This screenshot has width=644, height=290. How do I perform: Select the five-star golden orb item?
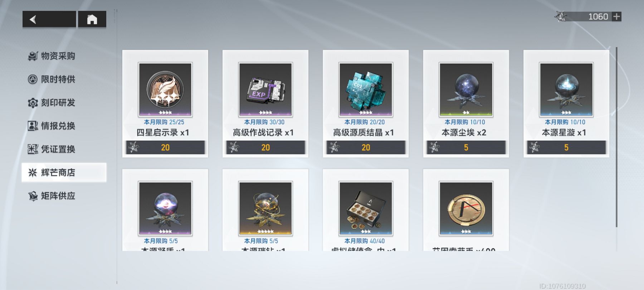265,208
